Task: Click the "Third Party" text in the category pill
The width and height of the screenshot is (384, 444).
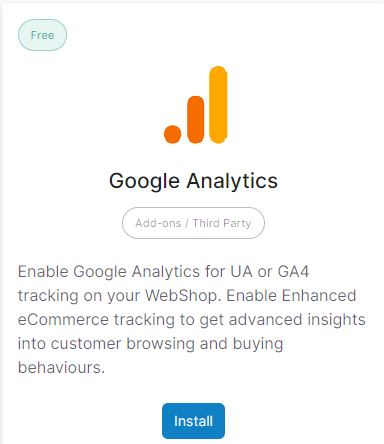Action: click(x=222, y=223)
